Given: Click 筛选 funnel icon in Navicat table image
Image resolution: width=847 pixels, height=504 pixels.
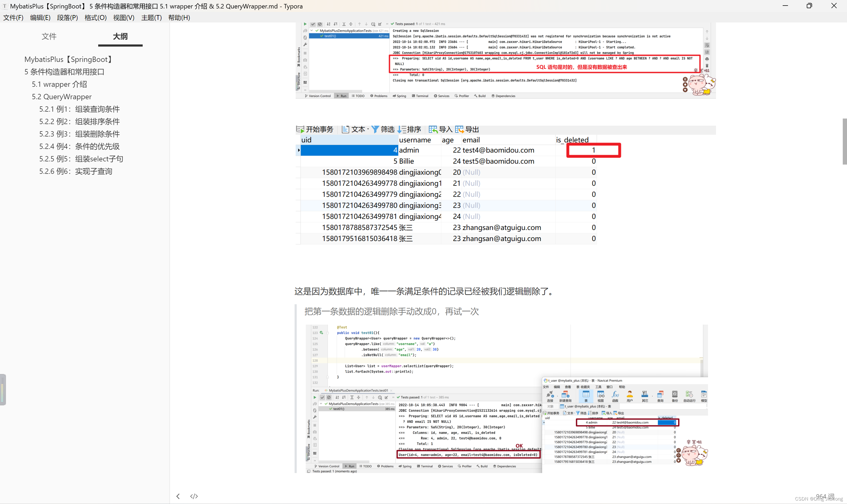Looking at the screenshot, I should coord(375,129).
